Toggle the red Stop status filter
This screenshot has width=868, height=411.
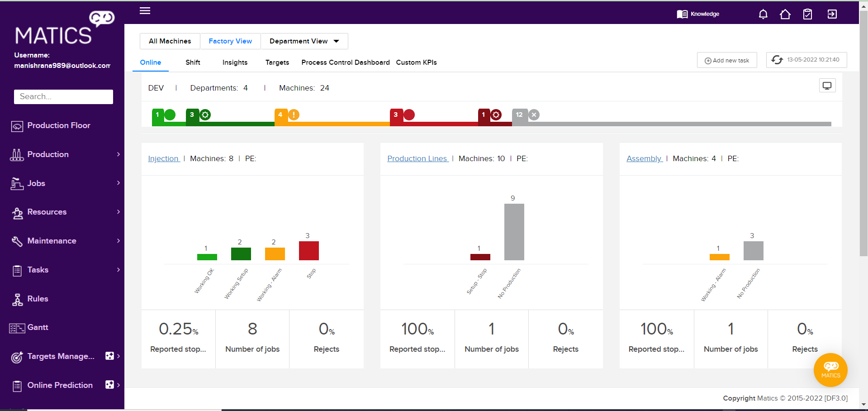[402, 115]
